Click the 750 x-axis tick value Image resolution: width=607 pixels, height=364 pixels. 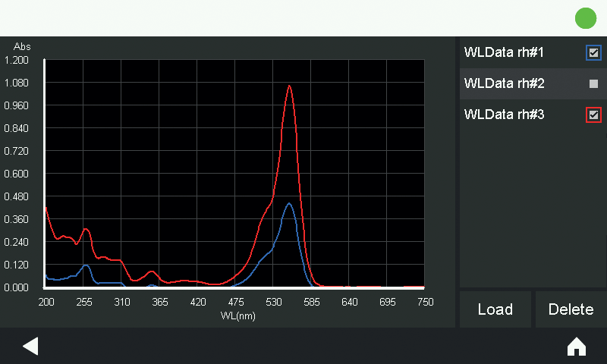tap(425, 302)
